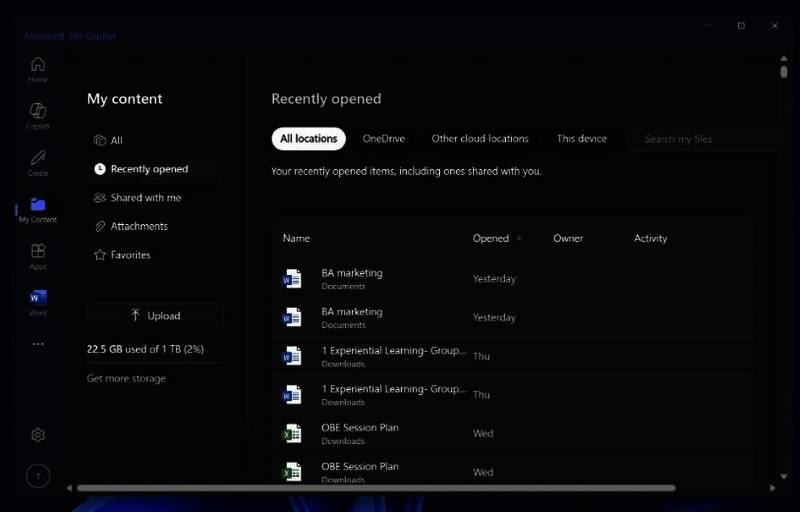Filter files by This device
This screenshot has width=800, height=512.
pyautogui.click(x=581, y=139)
